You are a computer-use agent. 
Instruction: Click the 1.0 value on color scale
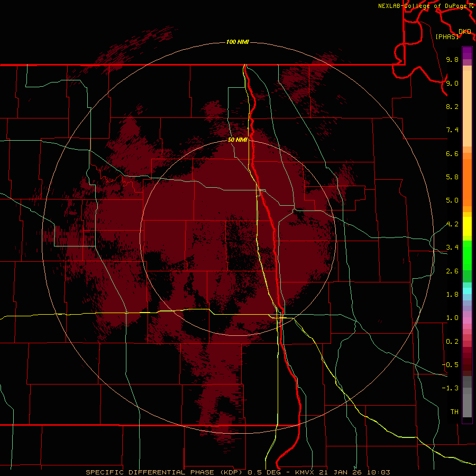452,318
